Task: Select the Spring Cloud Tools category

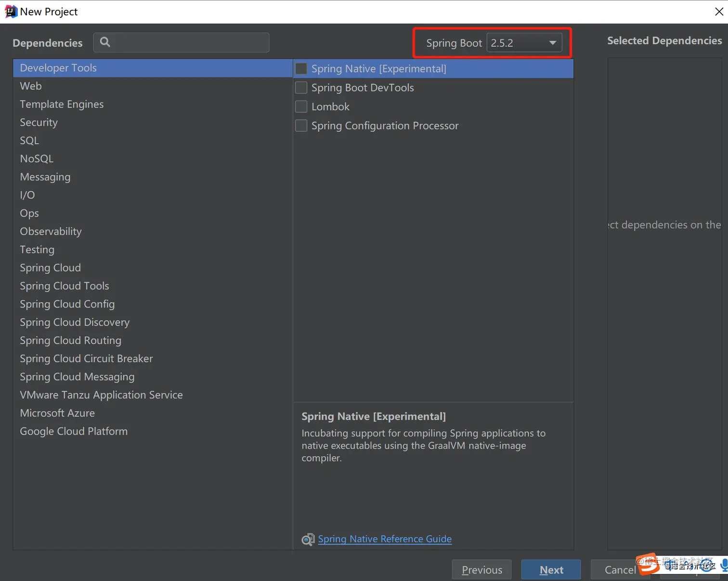Action: tap(153, 286)
